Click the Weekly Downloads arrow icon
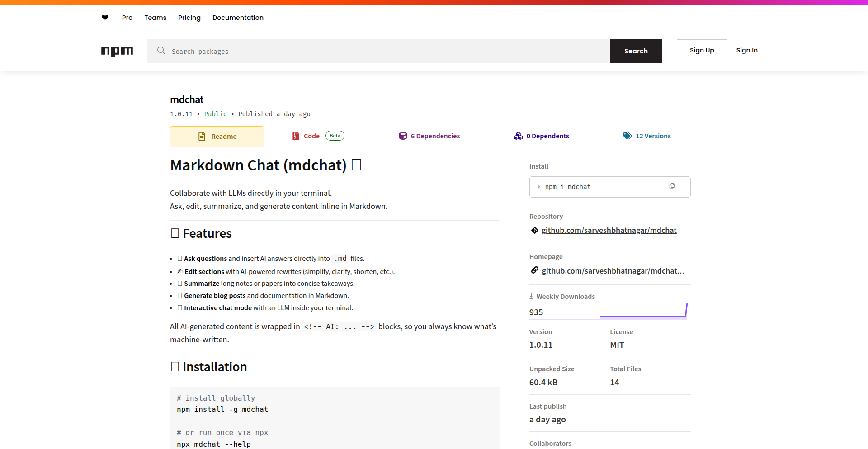Viewport: 868px width, 449px height. tap(531, 296)
